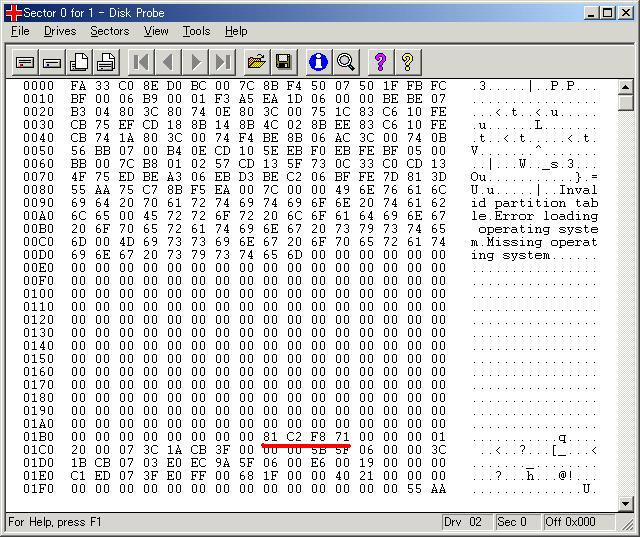
Task: Click the scrollbar down arrow
Action: point(626,503)
